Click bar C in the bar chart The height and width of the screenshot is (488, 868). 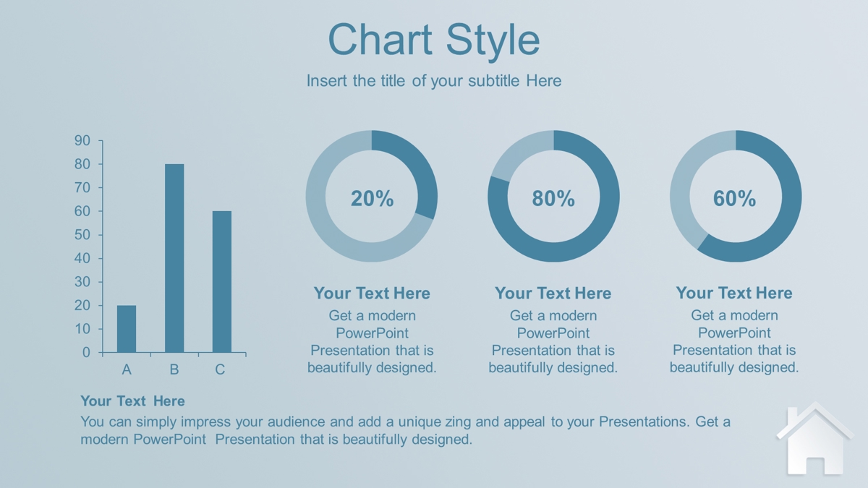pos(222,282)
